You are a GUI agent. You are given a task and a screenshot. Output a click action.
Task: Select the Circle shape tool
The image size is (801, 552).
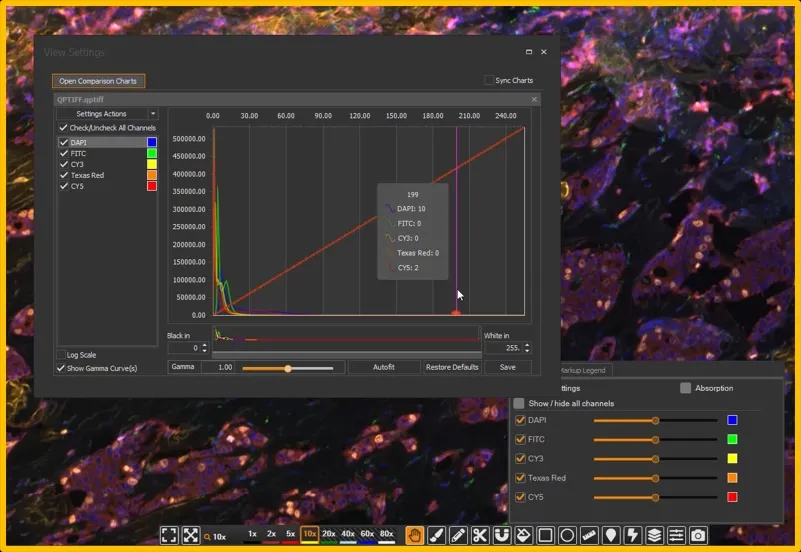click(x=567, y=535)
